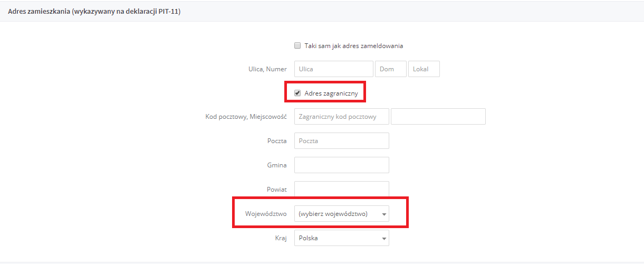The image size is (644, 264).
Task: Click the 'Taki sam jak adres zameldowania' label text
Action: [354, 46]
